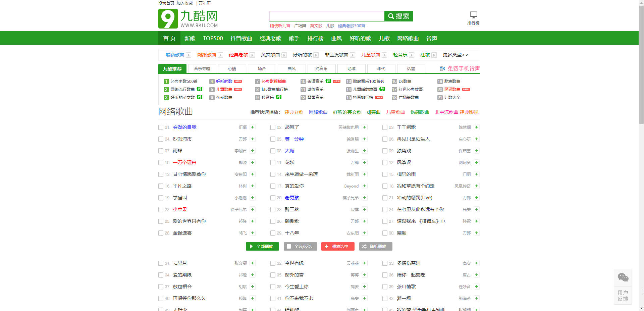Switch to the 音乐专辑 tab
The height and width of the screenshot is (311, 644).
202,69
